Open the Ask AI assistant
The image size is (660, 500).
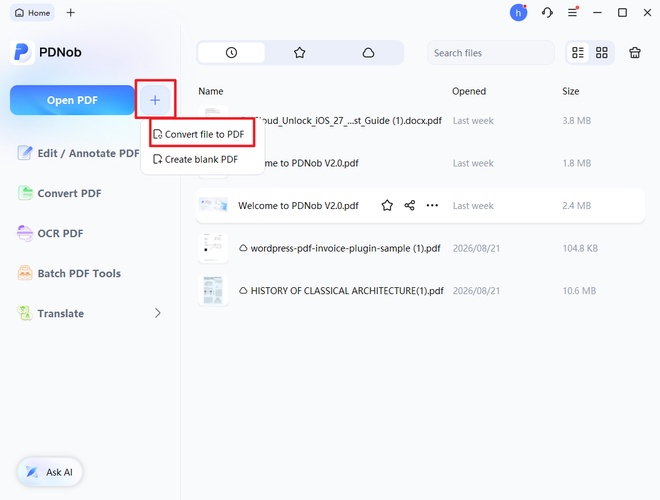pos(50,472)
